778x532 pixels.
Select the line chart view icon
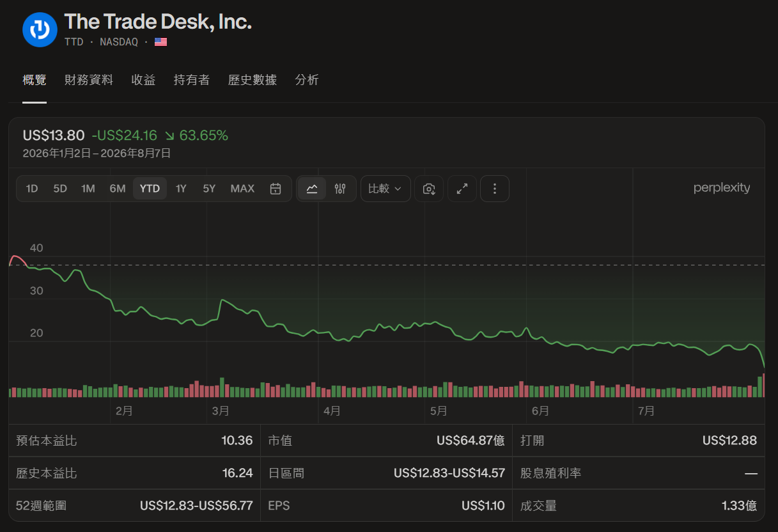[312, 189]
